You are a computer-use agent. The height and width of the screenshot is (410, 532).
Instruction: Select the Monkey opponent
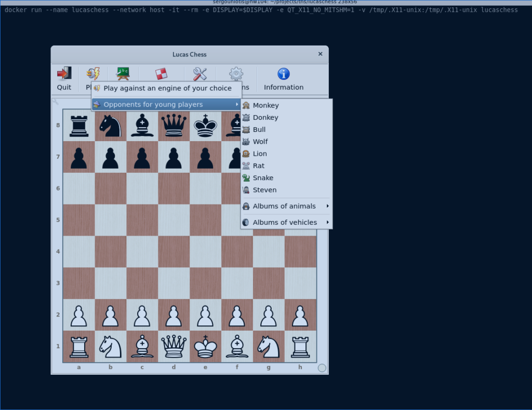286,105
